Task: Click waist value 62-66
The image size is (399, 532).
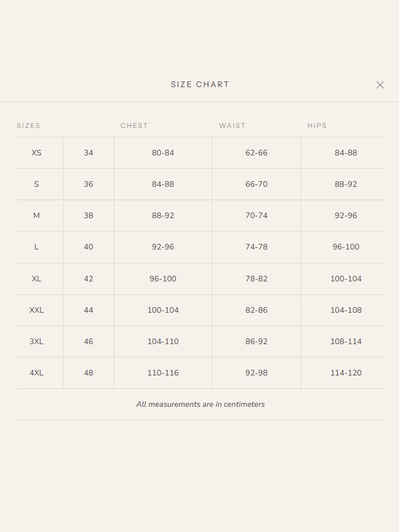Action: 256,153
